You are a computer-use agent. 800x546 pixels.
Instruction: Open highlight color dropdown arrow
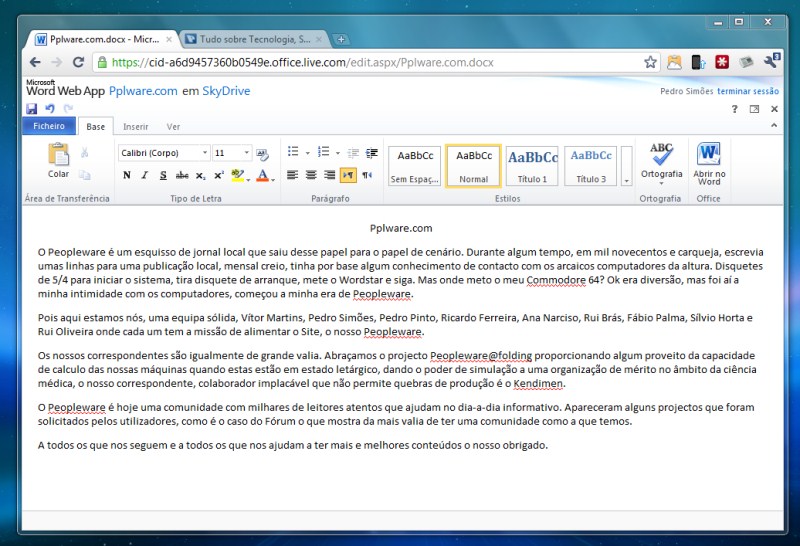click(x=248, y=179)
